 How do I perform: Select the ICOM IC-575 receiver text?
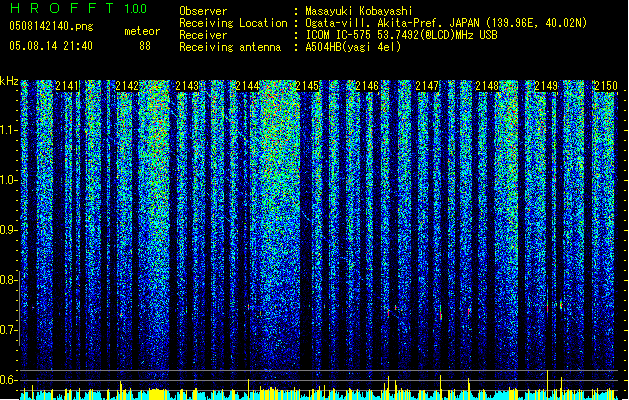click(x=401, y=35)
